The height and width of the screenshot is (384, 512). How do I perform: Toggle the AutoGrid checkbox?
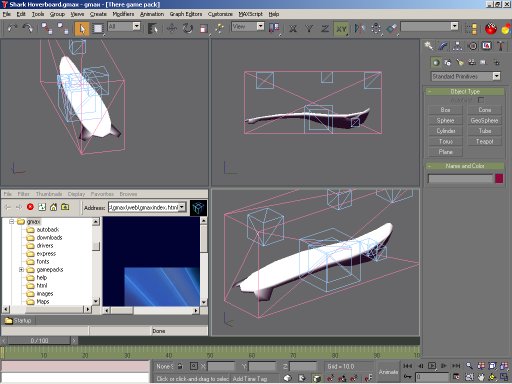(481, 100)
